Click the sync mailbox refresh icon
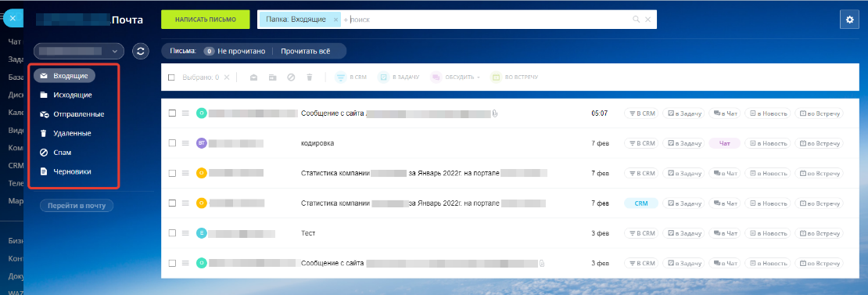The image size is (868, 295). tap(141, 51)
